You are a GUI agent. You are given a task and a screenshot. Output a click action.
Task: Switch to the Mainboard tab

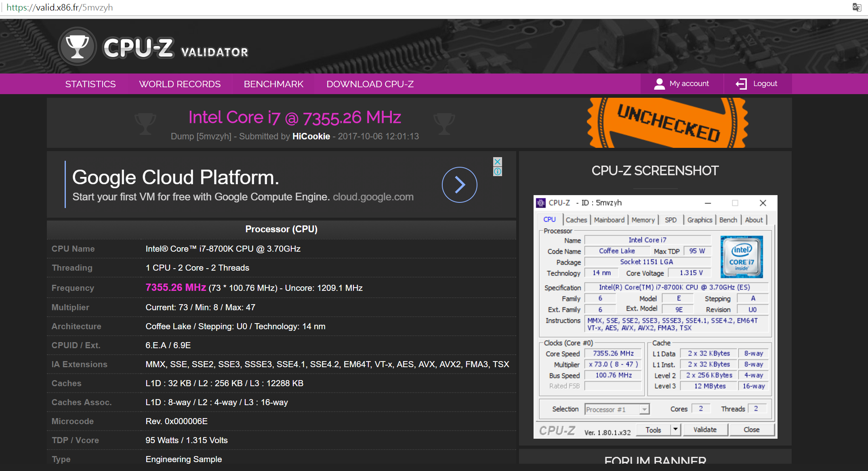point(609,220)
